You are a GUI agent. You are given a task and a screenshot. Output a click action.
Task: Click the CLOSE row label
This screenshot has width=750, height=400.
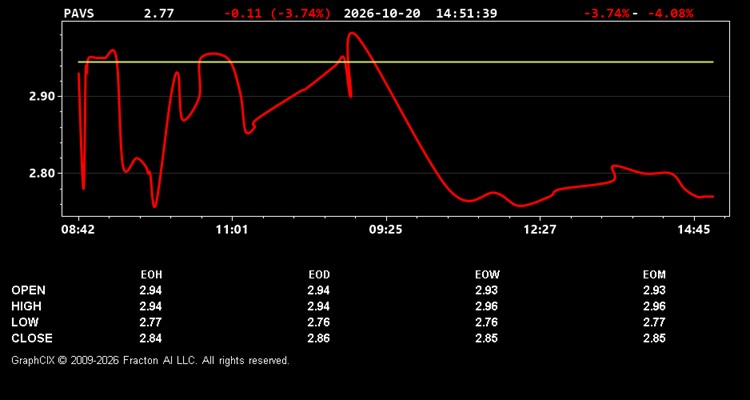(32, 338)
